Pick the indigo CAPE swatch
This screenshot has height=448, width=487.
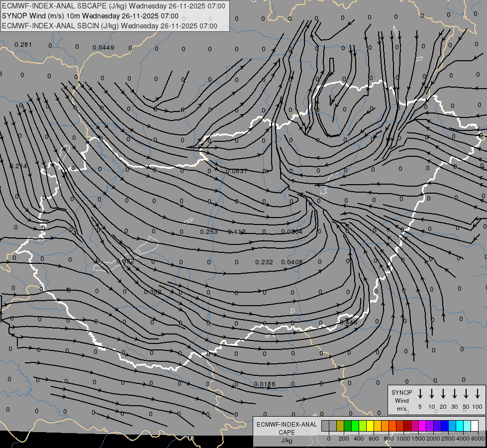point(437,426)
